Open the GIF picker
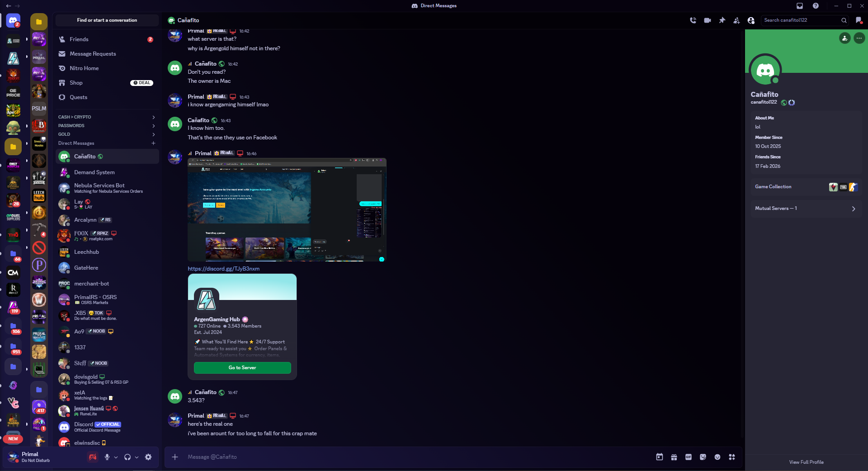This screenshot has height=471, width=868. coord(689,457)
